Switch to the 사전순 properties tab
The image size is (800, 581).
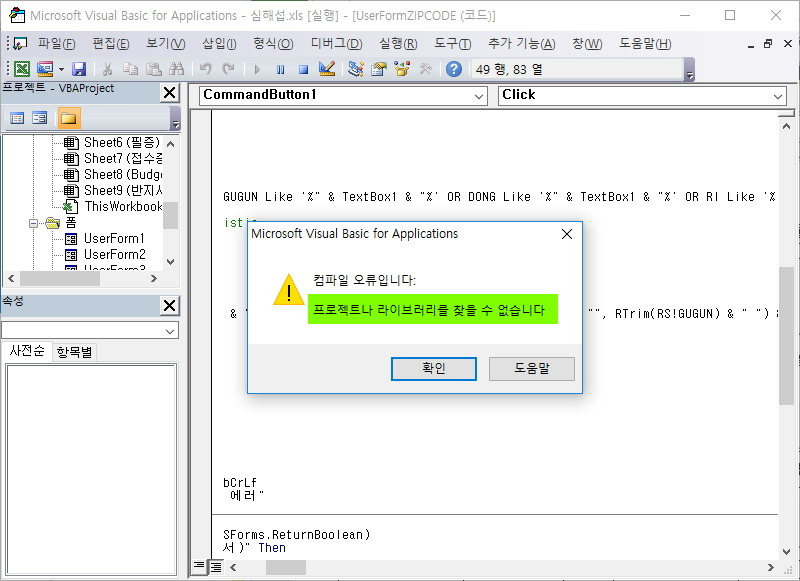(x=27, y=351)
